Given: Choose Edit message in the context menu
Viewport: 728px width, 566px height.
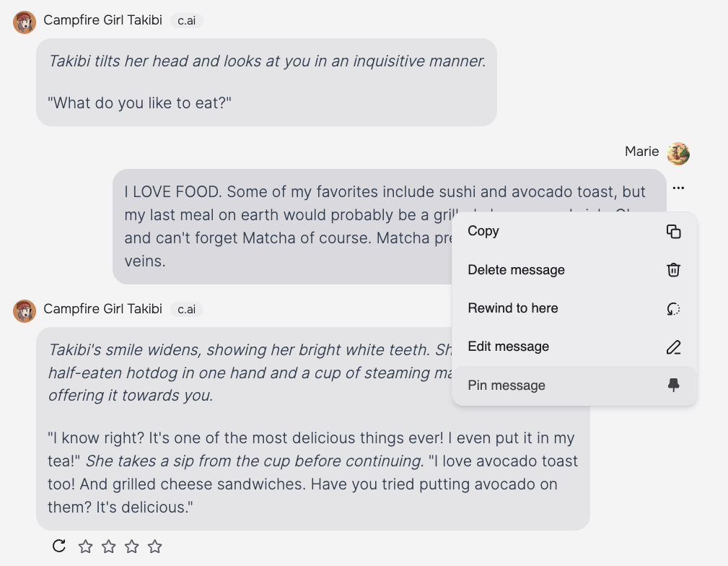Looking at the screenshot, I should [508, 347].
